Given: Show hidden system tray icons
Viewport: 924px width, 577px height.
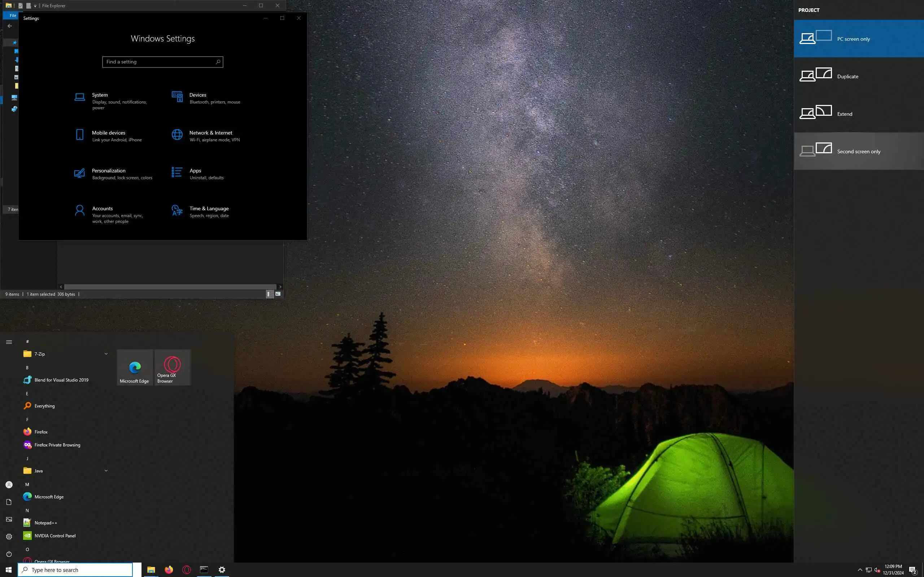Looking at the screenshot, I should pyautogui.click(x=860, y=570).
